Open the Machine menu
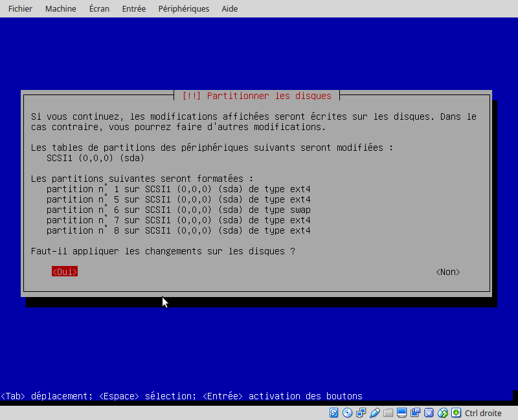The image size is (518, 420). pyautogui.click(x=61, y=8)
